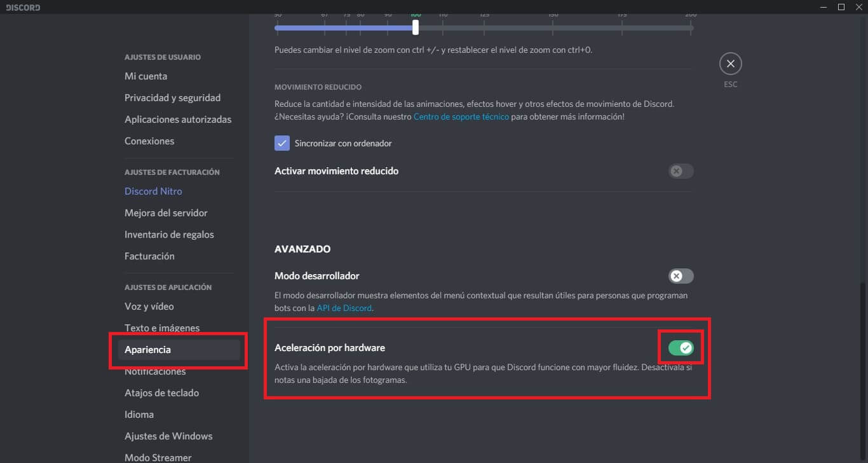
Task: Disable Aceleración por hardware toggle
Action: pyautogui.click(x=681, y=348)
